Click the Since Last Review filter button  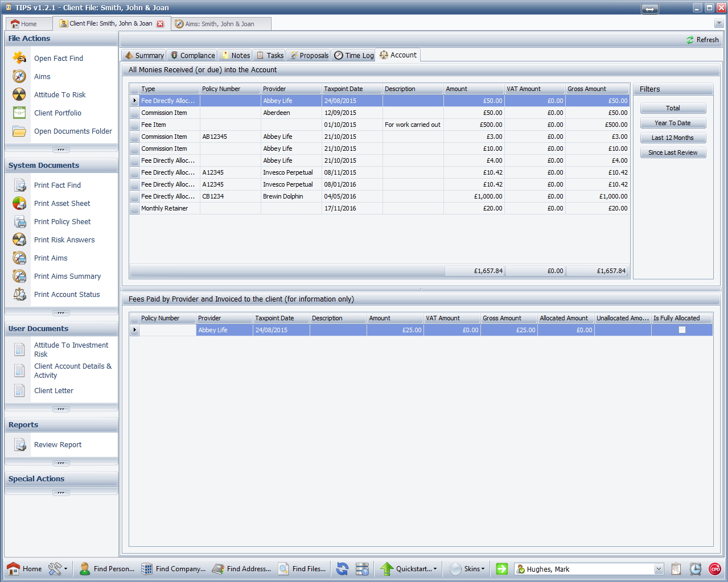[673, 152]
